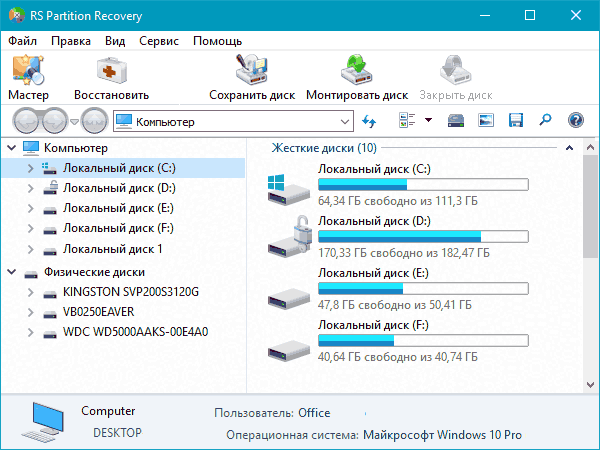Open search with magnifier icon

pyautogui.click(x=545, y=120)
